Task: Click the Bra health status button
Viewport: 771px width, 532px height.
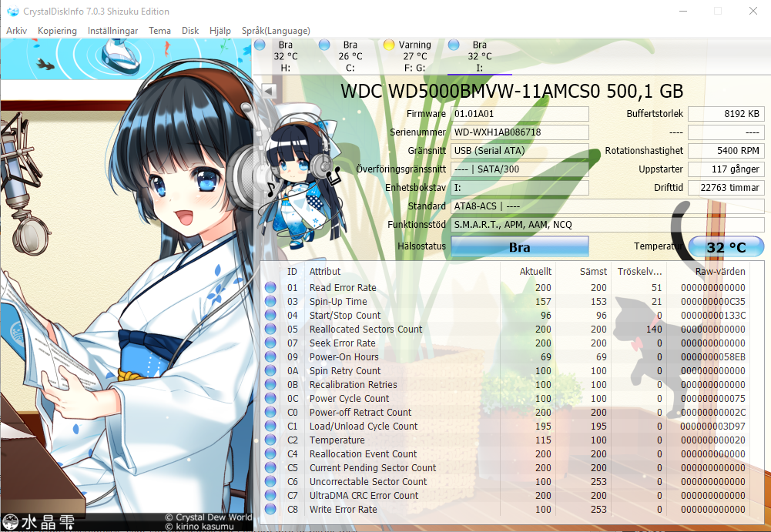Action: coord(520,247)
